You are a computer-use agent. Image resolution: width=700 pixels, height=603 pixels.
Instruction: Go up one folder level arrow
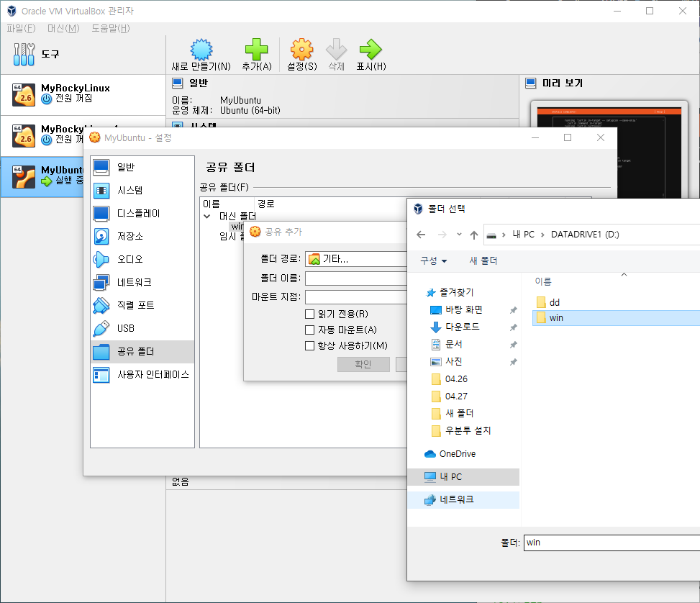[474, 235]
